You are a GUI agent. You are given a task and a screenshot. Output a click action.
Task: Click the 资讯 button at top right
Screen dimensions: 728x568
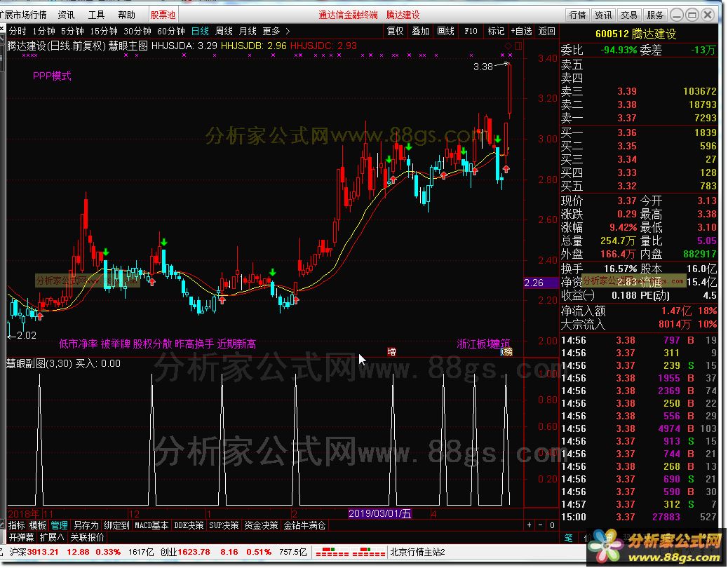(x=603, y=15)
